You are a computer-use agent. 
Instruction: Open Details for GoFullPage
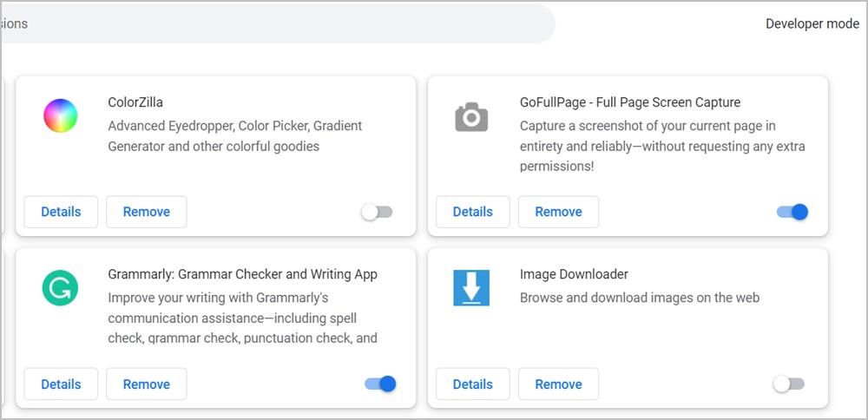[473, 212]
